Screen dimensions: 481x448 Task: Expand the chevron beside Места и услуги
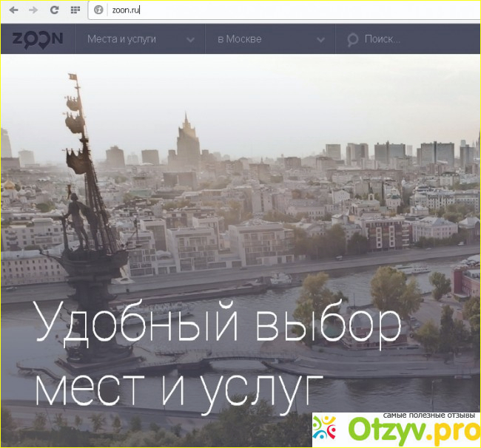tap(191, 40)
